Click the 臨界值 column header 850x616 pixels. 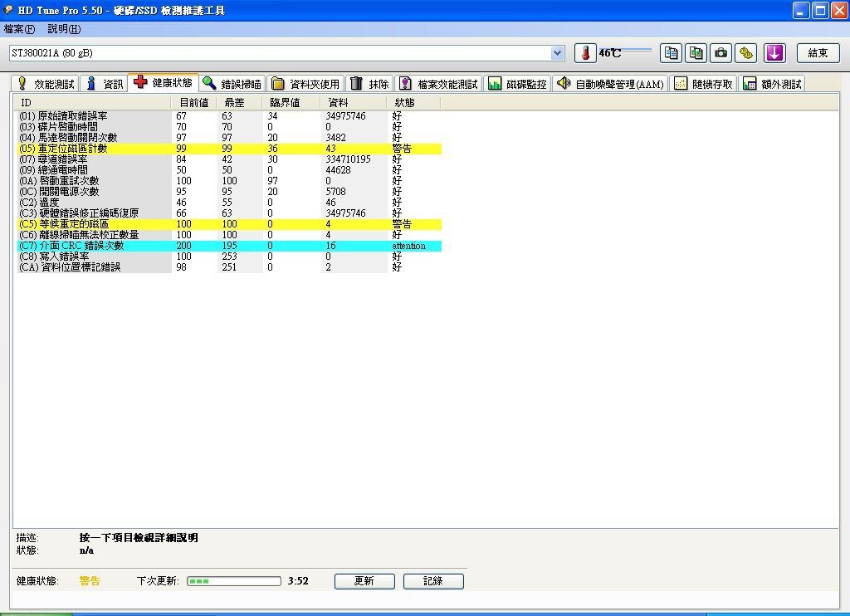point(291,102)
